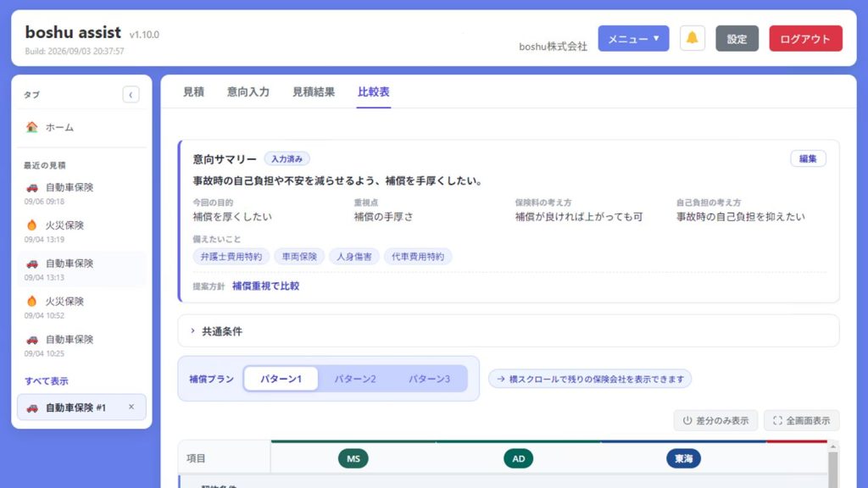Click the 弁護士費用特約 tag
The width and height of the screenshot is (868, 488).
pyautogui.click(x=231, y=257)
